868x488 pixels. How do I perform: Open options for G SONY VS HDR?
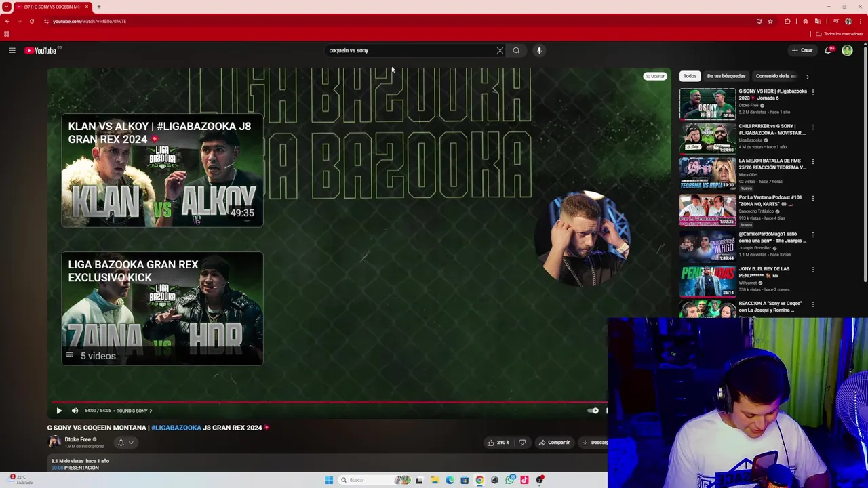(x=812, y=91)
